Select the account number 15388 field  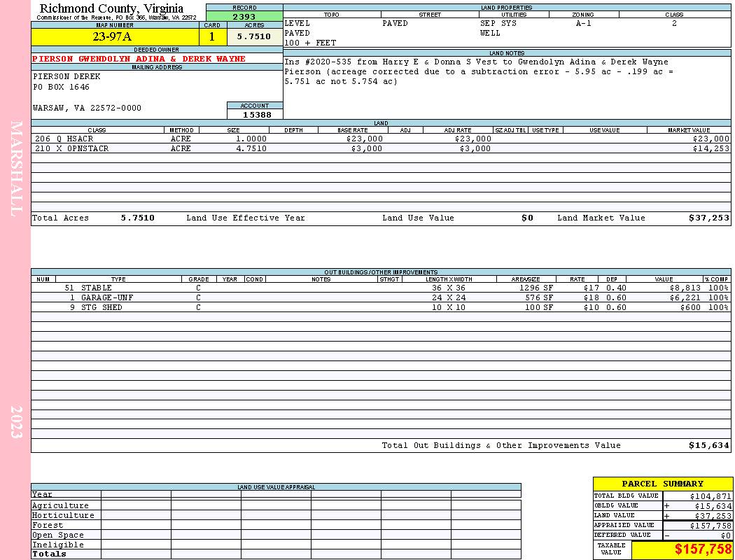(255, 114)
